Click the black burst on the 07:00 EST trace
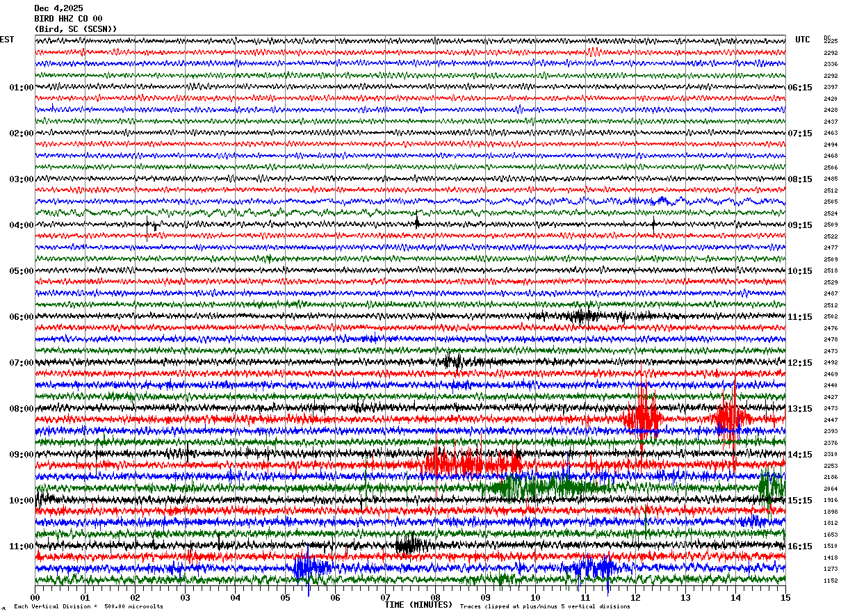The height and width of the screenshot is (616, 841). click(x=455, y=362)
